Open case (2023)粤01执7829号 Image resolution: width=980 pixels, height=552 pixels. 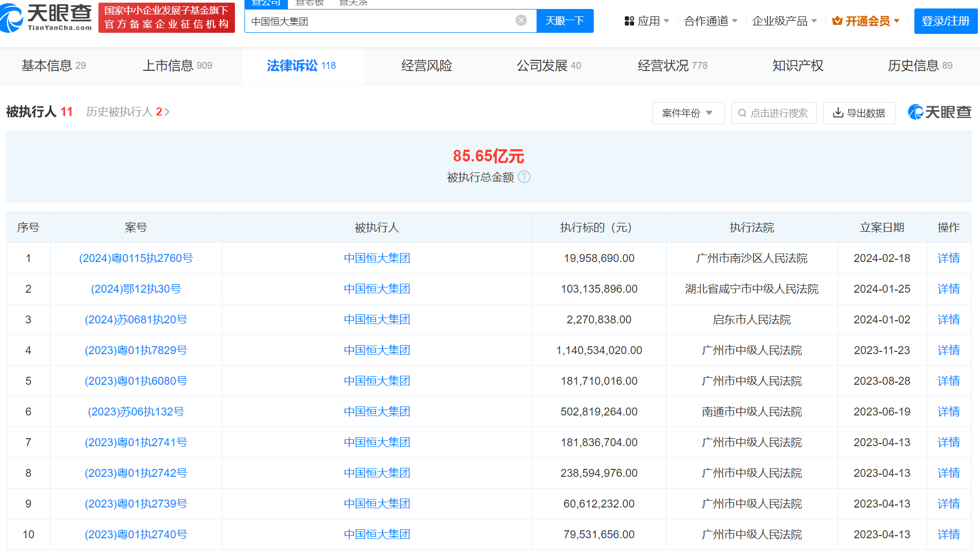(136, 350)
